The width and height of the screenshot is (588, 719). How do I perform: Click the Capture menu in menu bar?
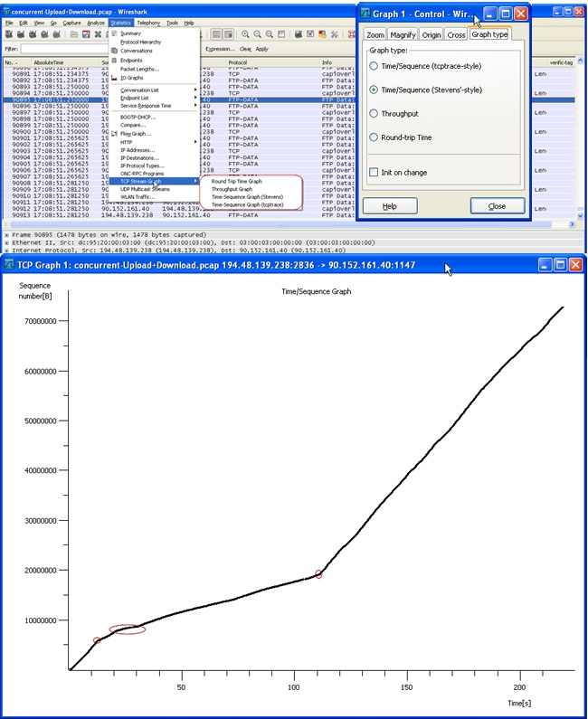coord(71,23)
